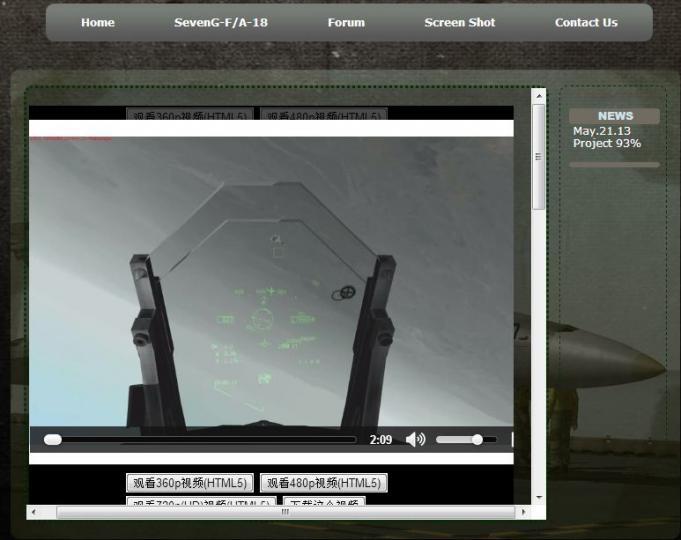
Task: Click the horizontal scrollbar right arrow
Action: pos(523,512)
